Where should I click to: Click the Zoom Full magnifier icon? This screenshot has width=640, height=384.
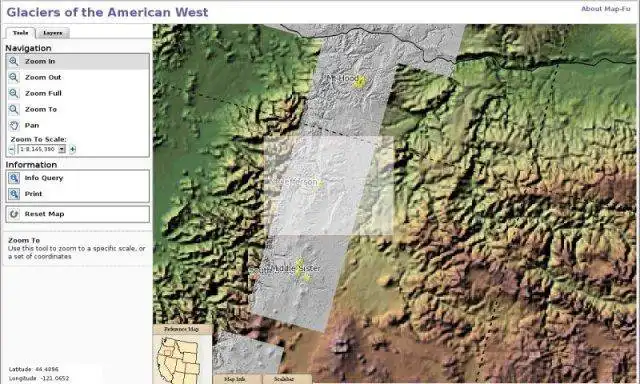coord(13,93)
